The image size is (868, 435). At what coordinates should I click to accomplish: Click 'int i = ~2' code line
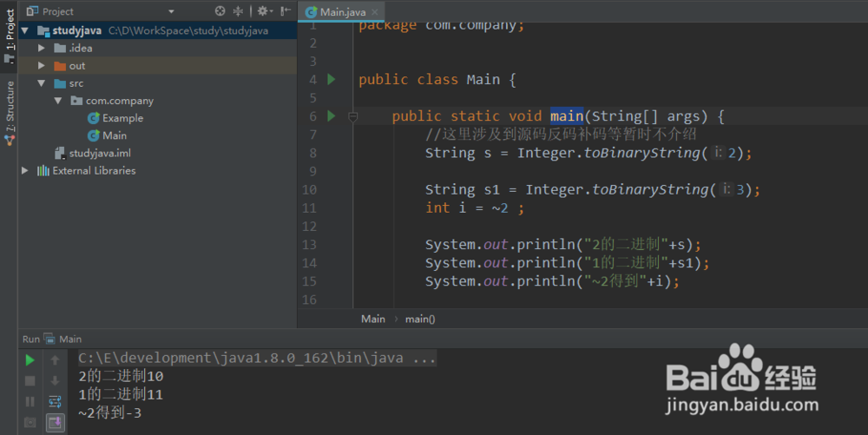475,208
